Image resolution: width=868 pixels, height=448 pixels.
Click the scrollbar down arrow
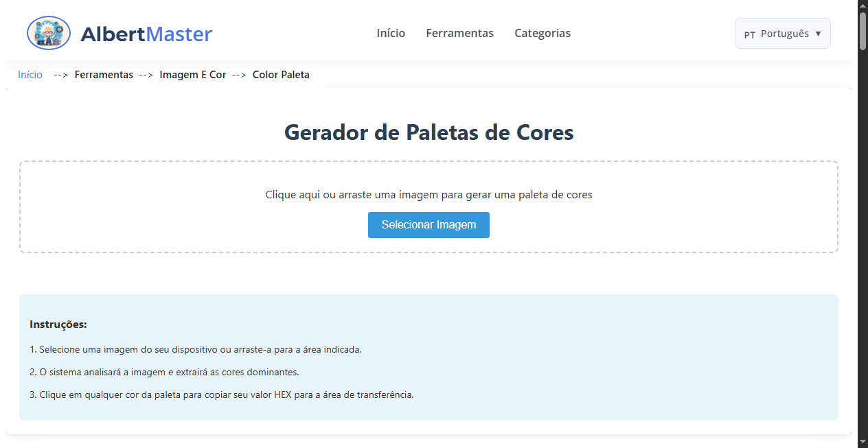[862, 443]
